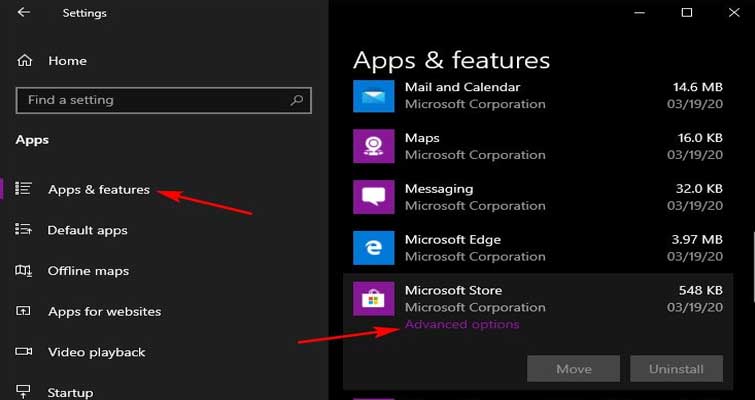Click the Home house icon
This screenshot has width=755, height=400.
24,61
